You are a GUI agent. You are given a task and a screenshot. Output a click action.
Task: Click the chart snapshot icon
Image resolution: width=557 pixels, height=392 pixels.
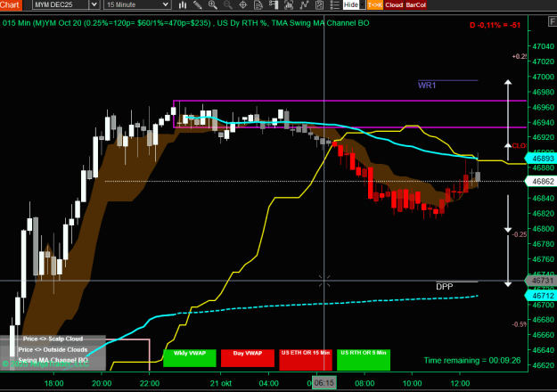289,4
